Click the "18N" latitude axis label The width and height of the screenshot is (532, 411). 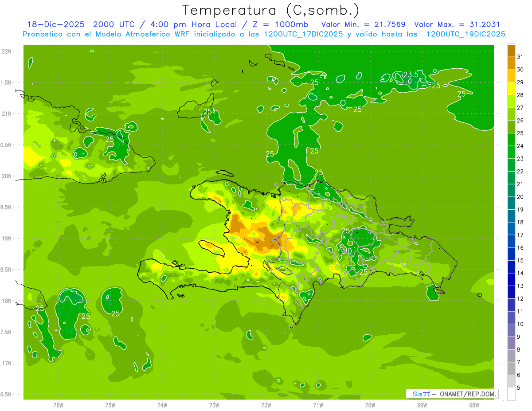click(7, 301)
